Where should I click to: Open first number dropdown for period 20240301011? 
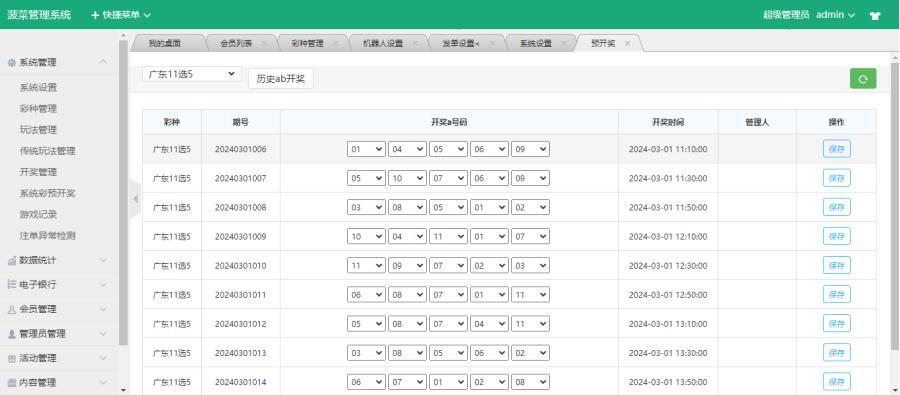(366, 295)
